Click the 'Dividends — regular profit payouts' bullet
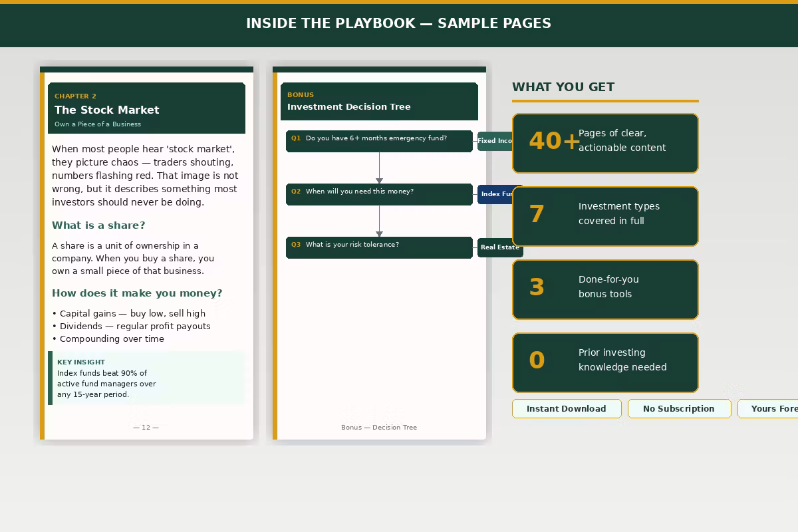Screen dimensions: 798x532 (x=131, y=326)
